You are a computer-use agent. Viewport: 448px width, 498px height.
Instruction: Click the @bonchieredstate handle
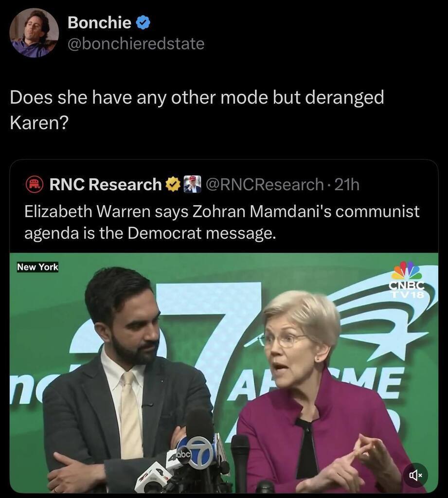point(136,44)
